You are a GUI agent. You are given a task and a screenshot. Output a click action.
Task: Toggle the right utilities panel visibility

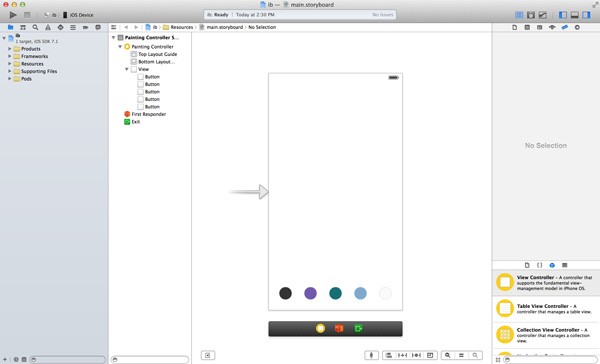(586, 15)
